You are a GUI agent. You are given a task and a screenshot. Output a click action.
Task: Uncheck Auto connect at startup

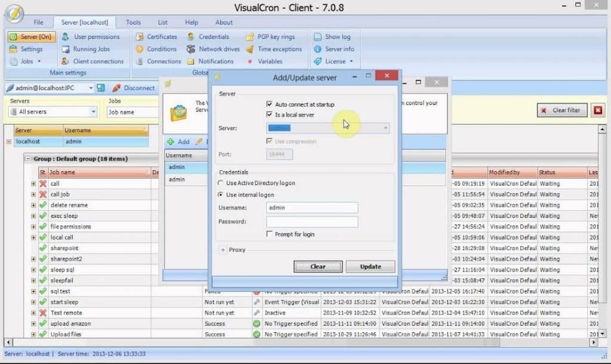tap(269, 104)
